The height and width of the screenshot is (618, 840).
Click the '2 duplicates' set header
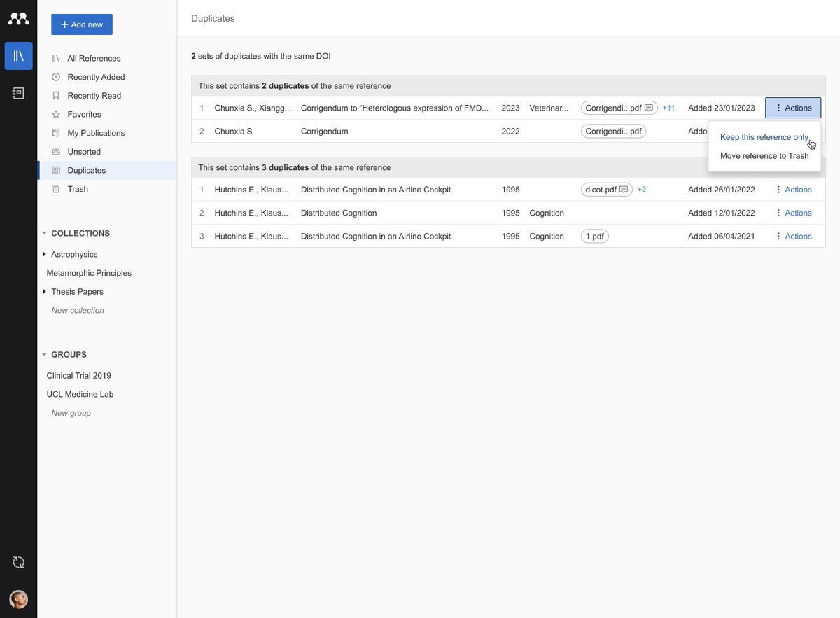tap(508, 85)
